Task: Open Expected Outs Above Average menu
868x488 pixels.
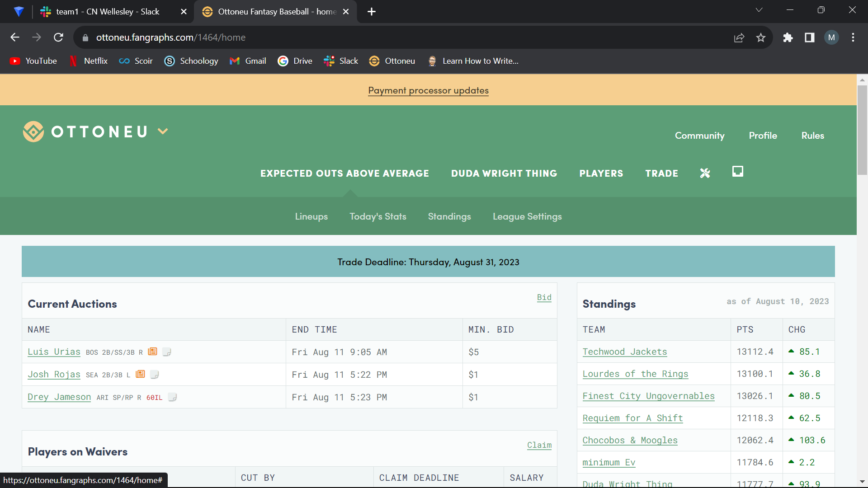Action: click(344, 174)
